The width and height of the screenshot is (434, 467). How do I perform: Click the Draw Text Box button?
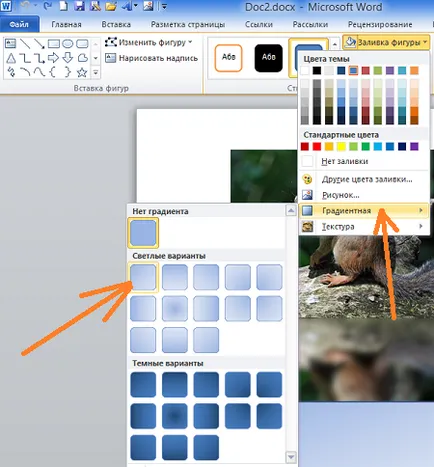pos(152,58)
